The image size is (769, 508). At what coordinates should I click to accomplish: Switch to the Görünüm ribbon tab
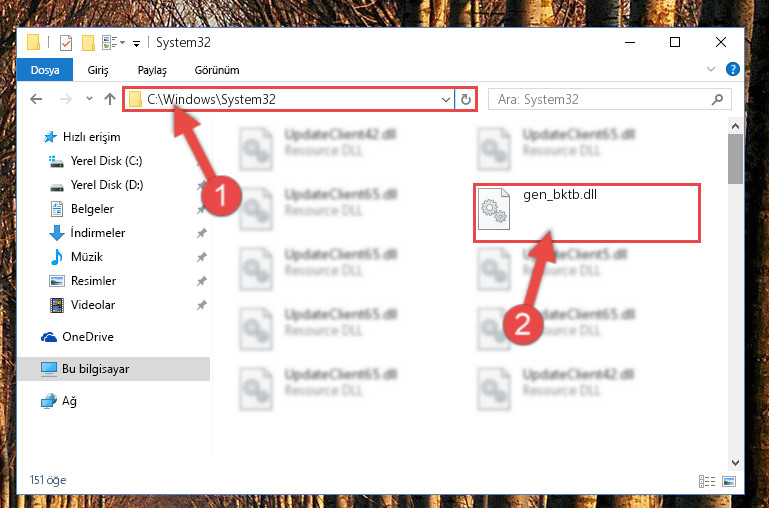(x=217, y=70)
